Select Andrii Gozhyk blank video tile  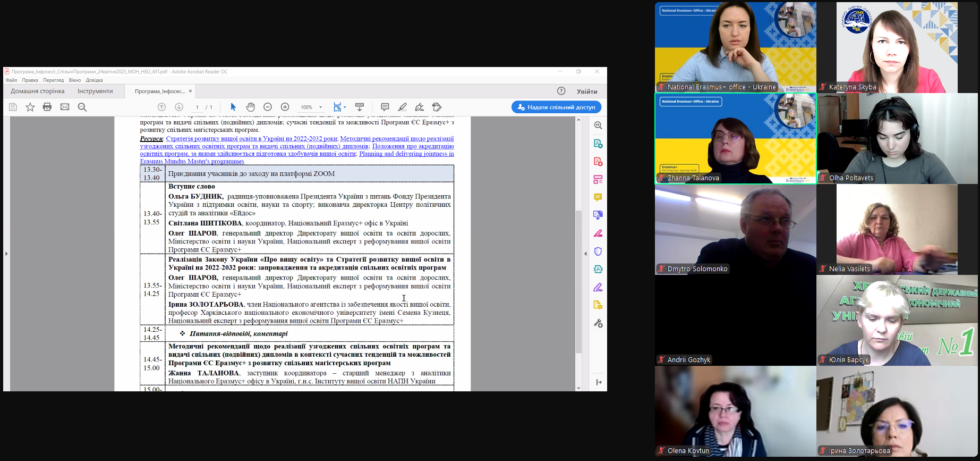click(736, 321)
